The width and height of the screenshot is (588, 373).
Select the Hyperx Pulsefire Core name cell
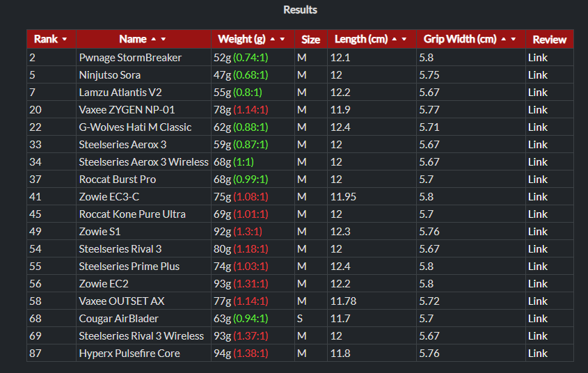point(143,353)
